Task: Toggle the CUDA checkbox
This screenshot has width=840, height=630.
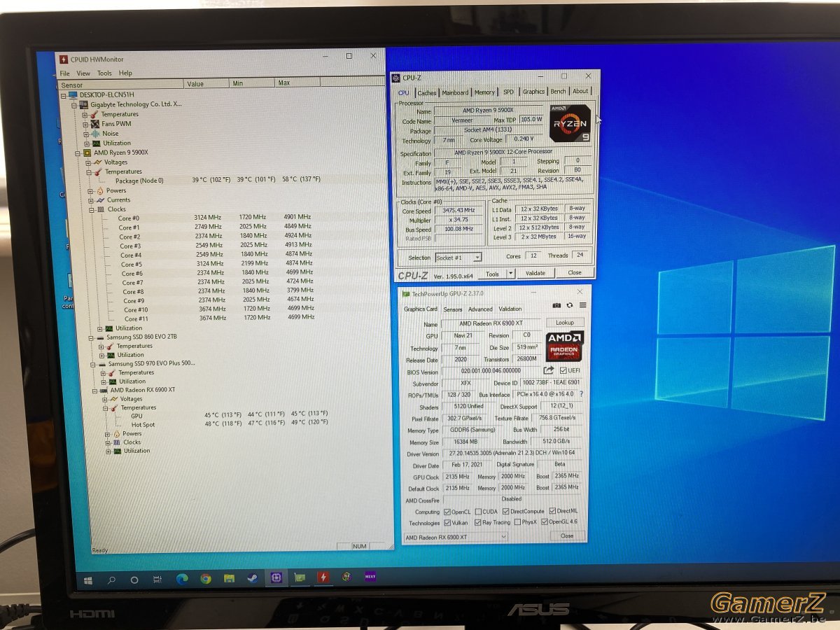Action: (x=478, y=512)
